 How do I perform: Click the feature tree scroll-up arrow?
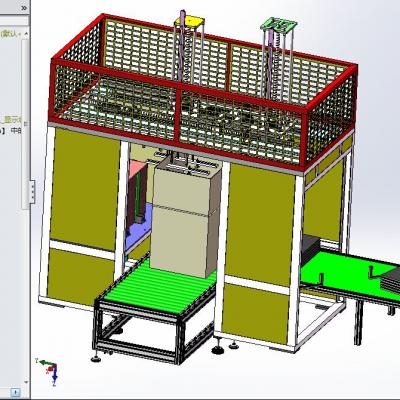[26, 34]
